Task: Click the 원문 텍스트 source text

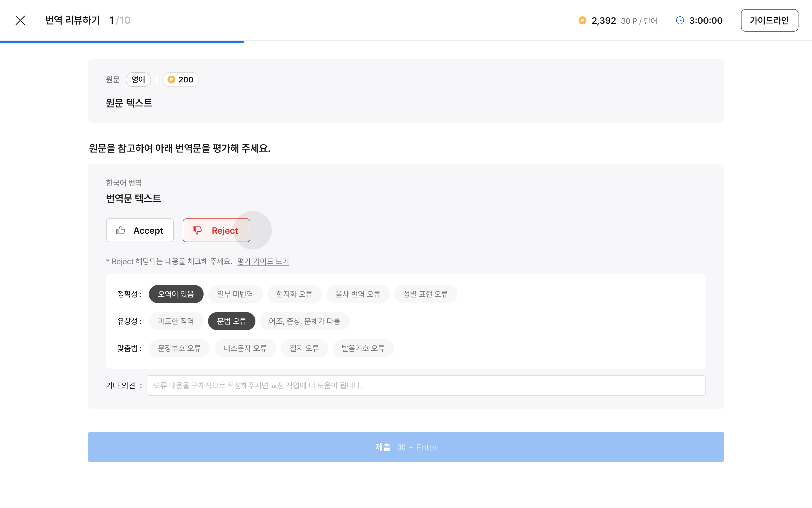Action: point(129,103)
